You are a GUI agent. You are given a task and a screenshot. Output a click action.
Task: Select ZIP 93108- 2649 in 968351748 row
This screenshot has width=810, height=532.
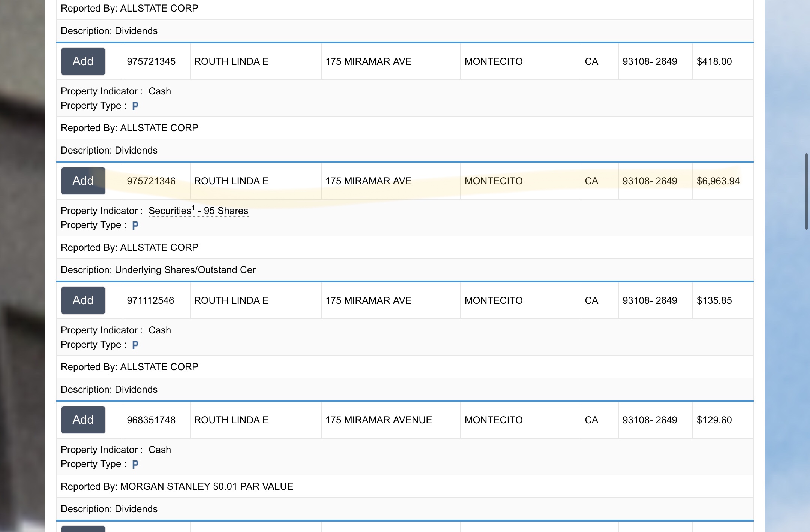pyautogui.click(x=650, y=420)
